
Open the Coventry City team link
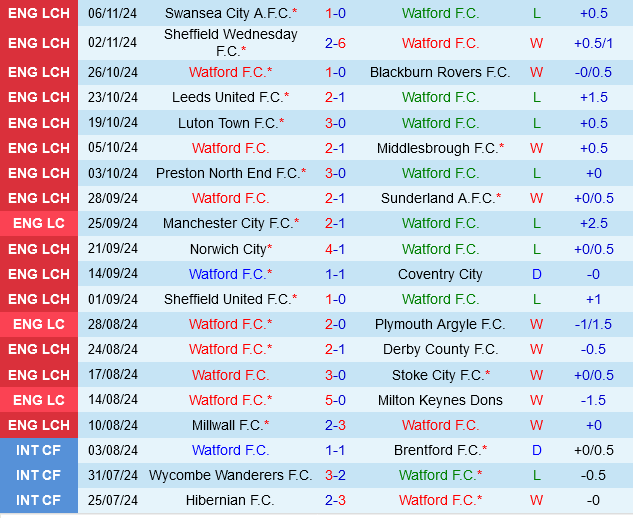coord(440,274)
